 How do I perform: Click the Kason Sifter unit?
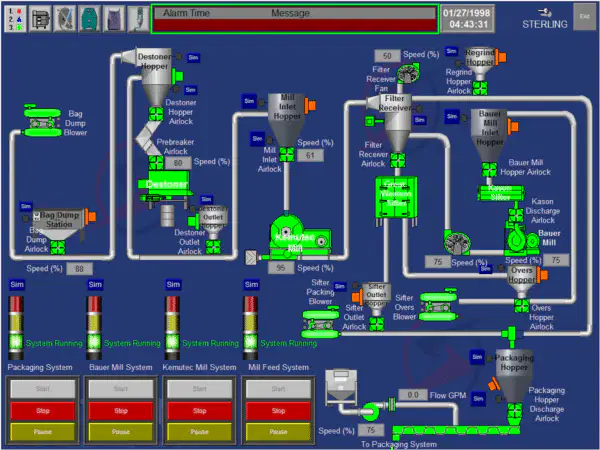tap(501, 193)
